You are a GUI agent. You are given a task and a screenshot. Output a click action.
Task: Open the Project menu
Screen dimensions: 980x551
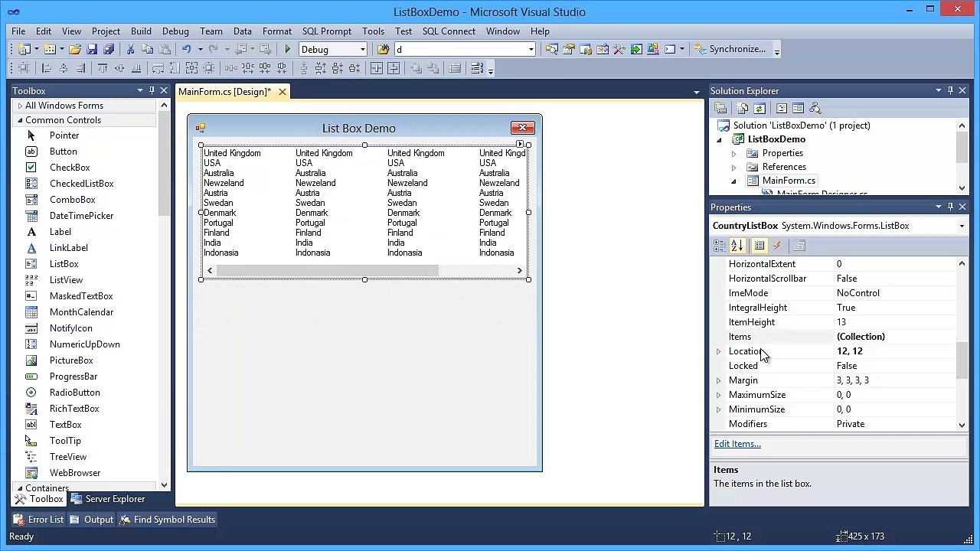[106, 31]
